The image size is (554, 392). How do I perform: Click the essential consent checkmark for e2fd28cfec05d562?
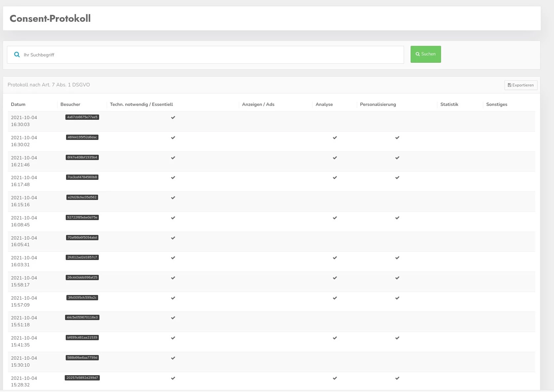[x=173, y=198]
